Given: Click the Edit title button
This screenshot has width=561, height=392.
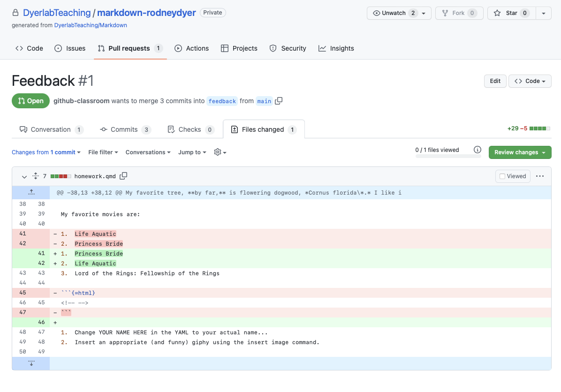Looking at the screenshot, I should click(x=495, y=81).
